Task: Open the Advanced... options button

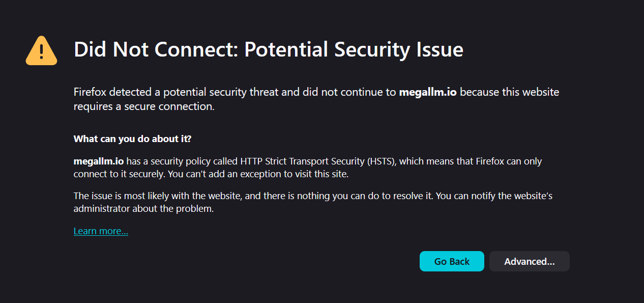Action: (x=529, y=261)
